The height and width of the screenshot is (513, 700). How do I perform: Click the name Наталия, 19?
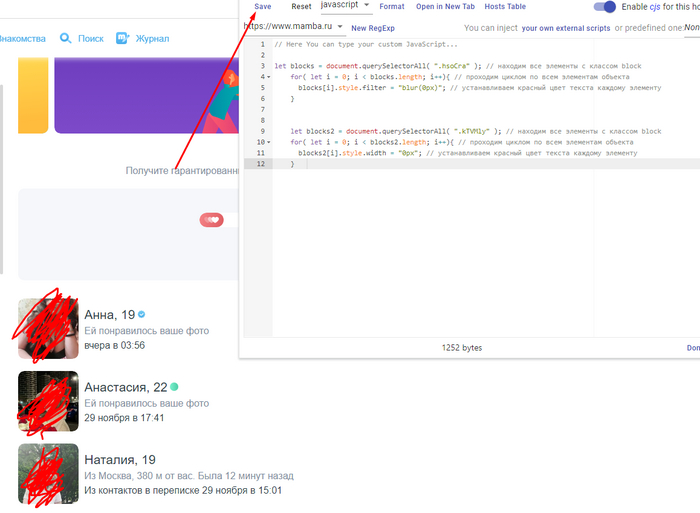click(x=120, y=459)
